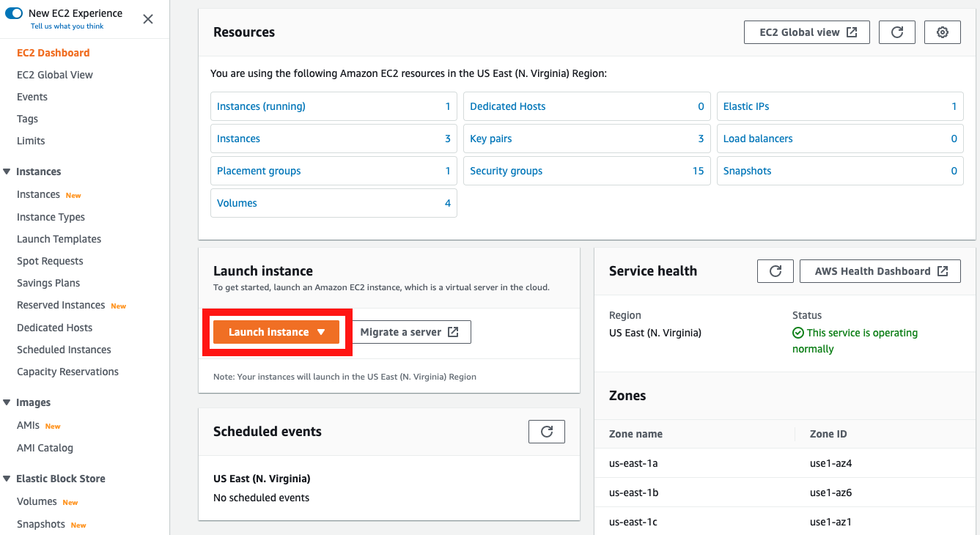Open Instance Types from sidebar
Screen dimensions: 980x535
(51, 217)
